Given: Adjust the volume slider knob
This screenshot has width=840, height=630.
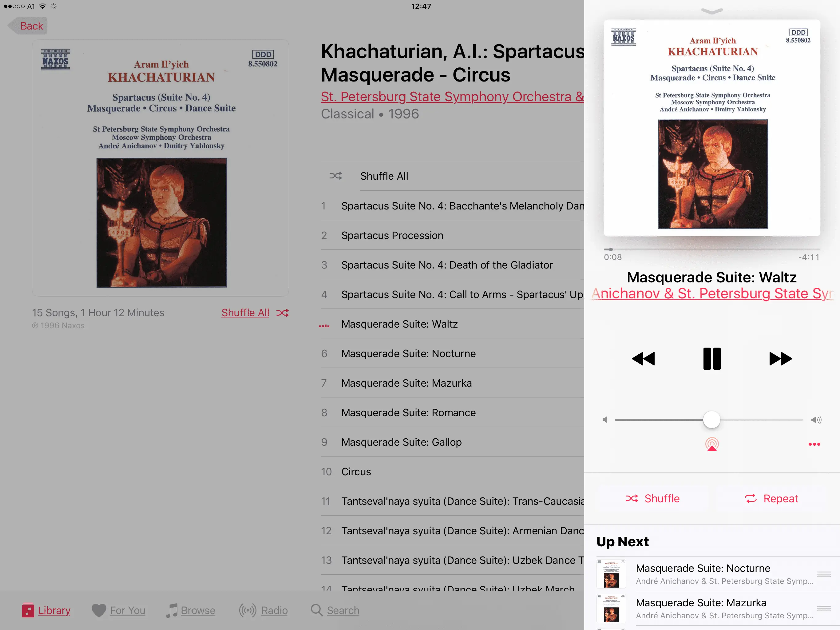Looking at the screenshot, I should [x=711, y=420].
